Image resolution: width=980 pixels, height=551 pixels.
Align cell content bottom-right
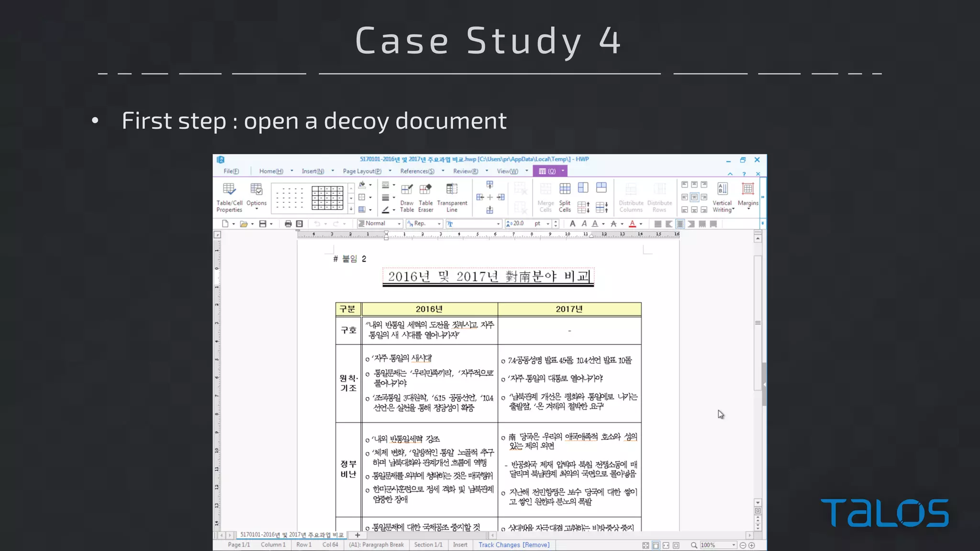coord(704,209)
